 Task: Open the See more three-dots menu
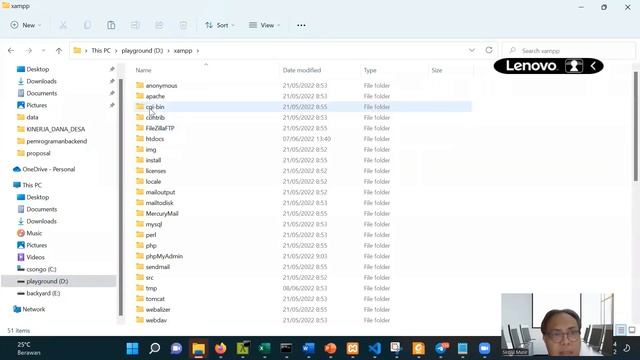[301, 25]
